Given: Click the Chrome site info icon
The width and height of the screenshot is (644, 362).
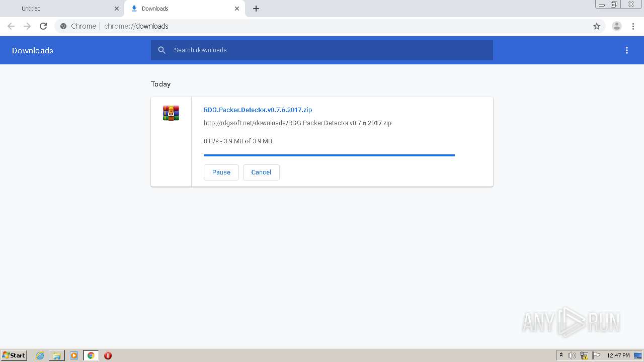Looking at the screenshot, I should coord(63,26).
